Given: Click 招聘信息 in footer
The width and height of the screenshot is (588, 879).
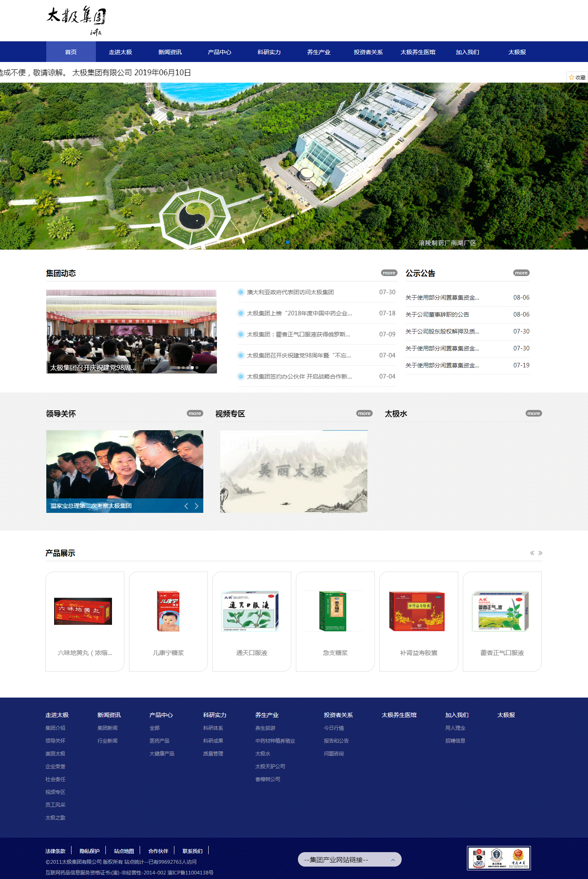Looking at the screenshot, I should (455, 741).
